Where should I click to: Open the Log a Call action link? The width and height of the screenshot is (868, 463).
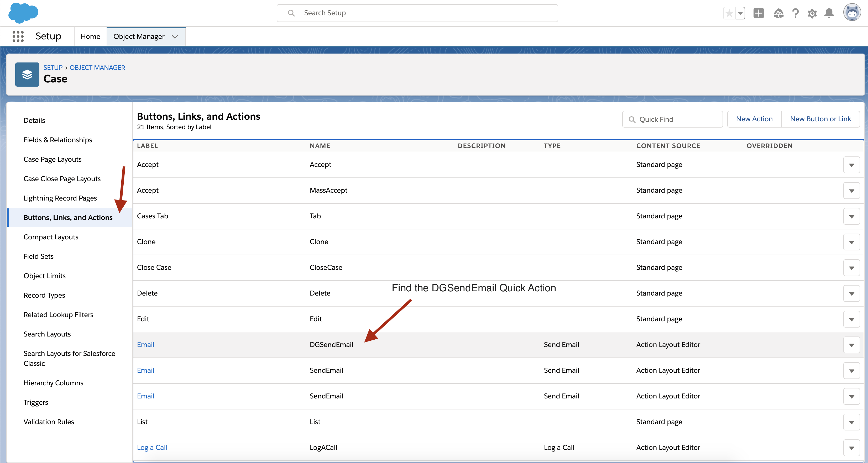click(152, 448)
